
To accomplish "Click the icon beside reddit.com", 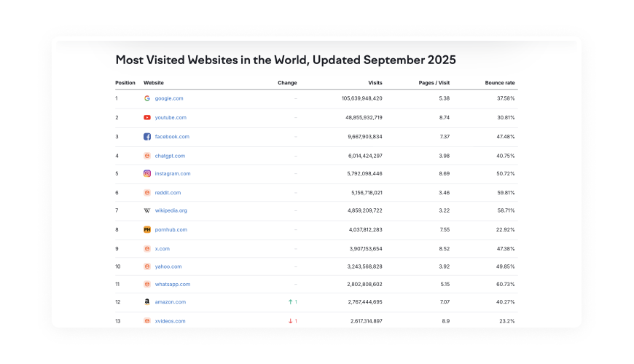I will pos(147,193).
